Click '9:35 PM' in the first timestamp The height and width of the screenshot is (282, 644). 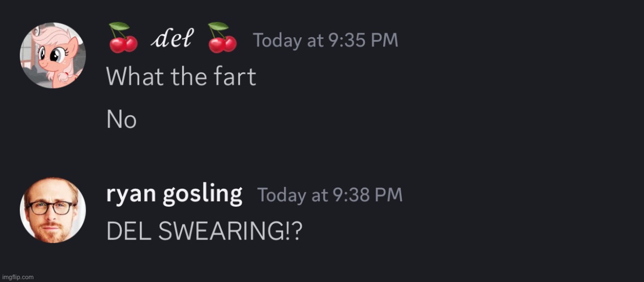click(x=364, y=41)
